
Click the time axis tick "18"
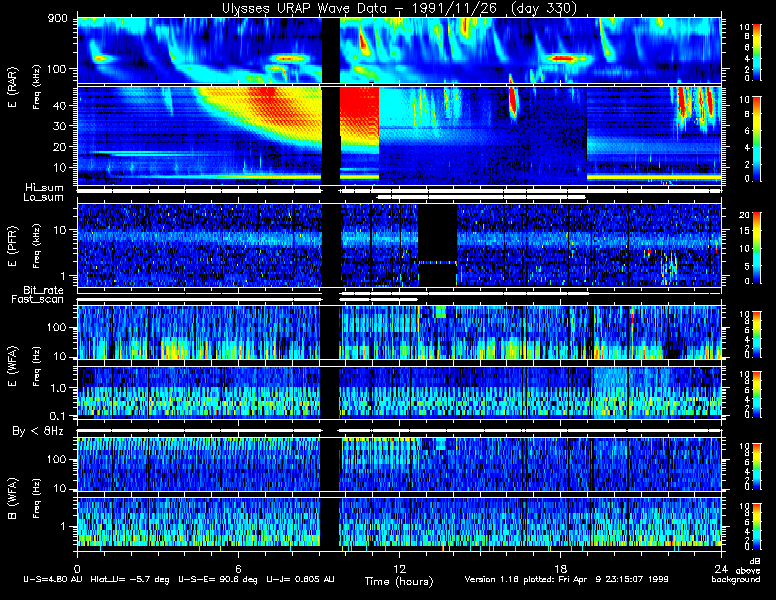pos(560,569)
